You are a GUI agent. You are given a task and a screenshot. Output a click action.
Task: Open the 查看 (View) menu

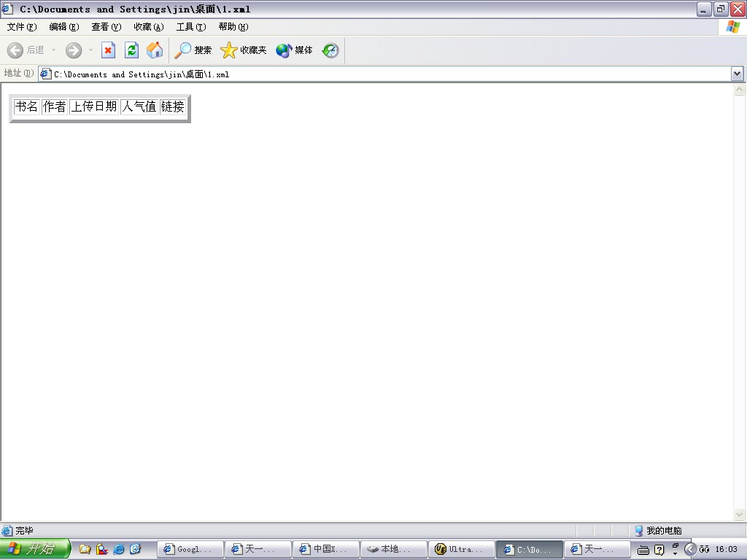(106, 27)
